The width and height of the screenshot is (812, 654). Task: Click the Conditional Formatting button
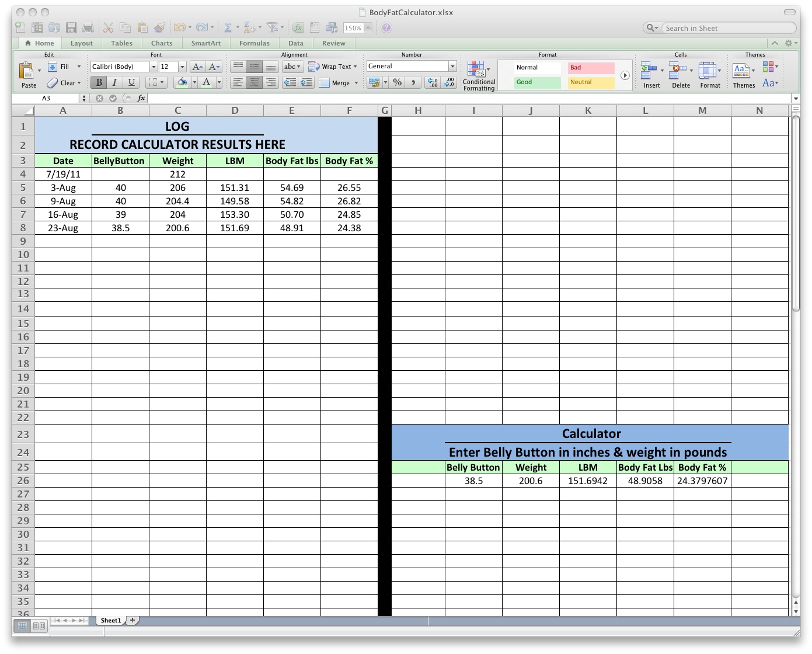coord(479,76)
